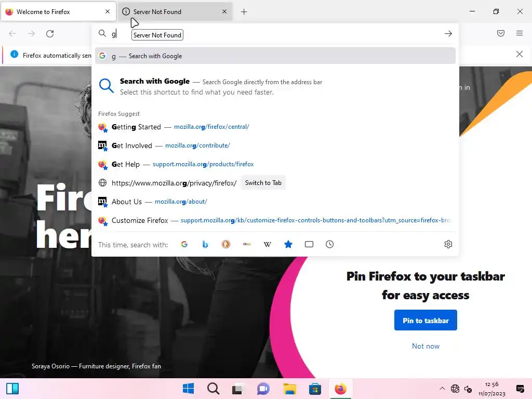Viewport: 532px width, 399px height.
Task: Search in Bookmarks star icon
Action: [x=288, y=244]
